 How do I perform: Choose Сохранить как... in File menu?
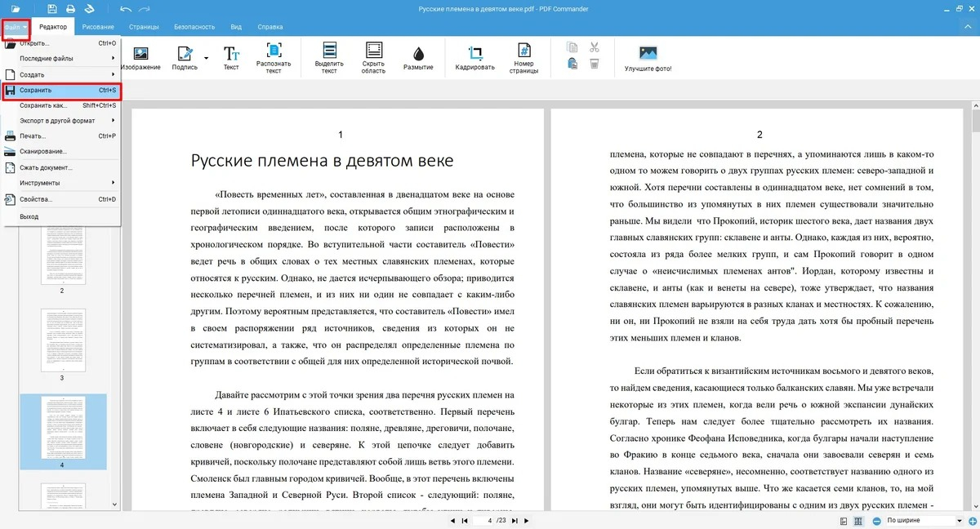61,105
